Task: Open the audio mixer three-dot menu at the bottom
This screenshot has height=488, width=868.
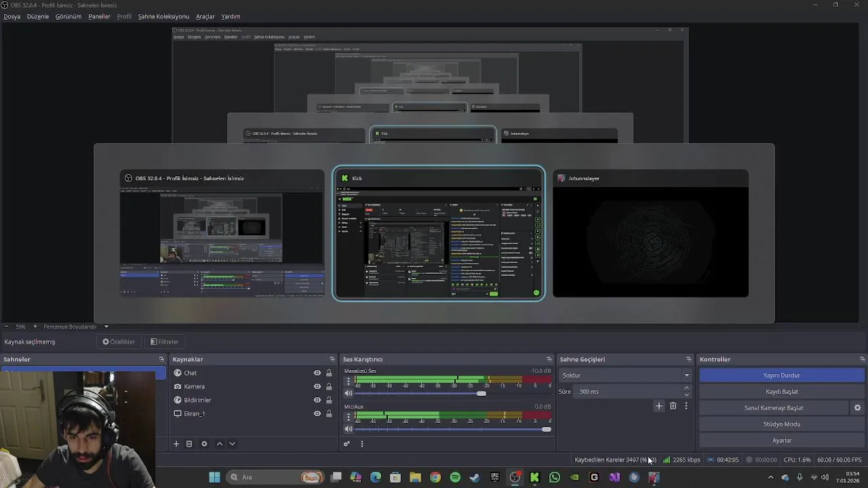Action: (361, 444)
